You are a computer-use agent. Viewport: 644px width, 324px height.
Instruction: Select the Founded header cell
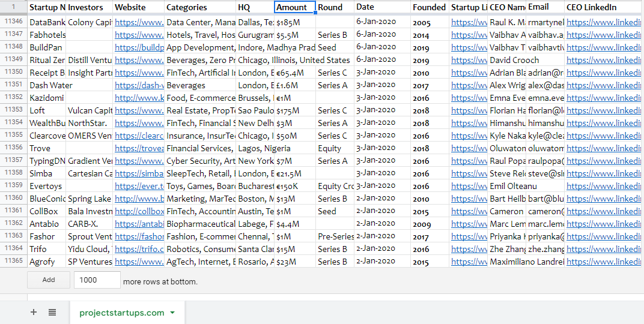point(430,7)
